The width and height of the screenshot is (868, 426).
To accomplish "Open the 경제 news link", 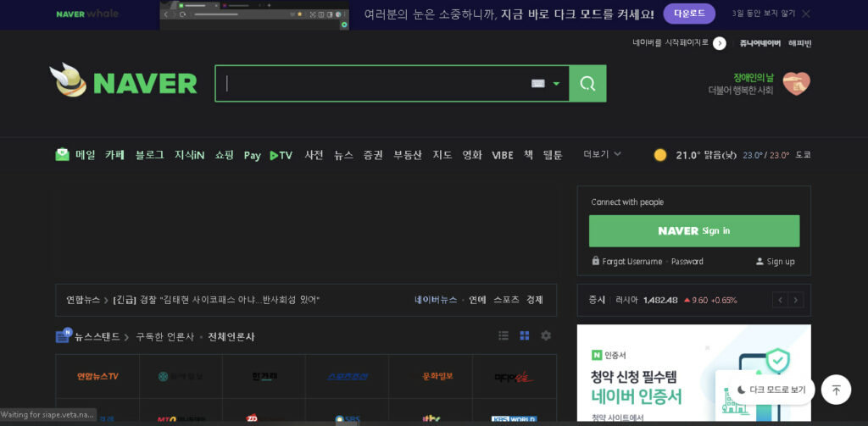I will pyautogui.click(x=535, y=300).
